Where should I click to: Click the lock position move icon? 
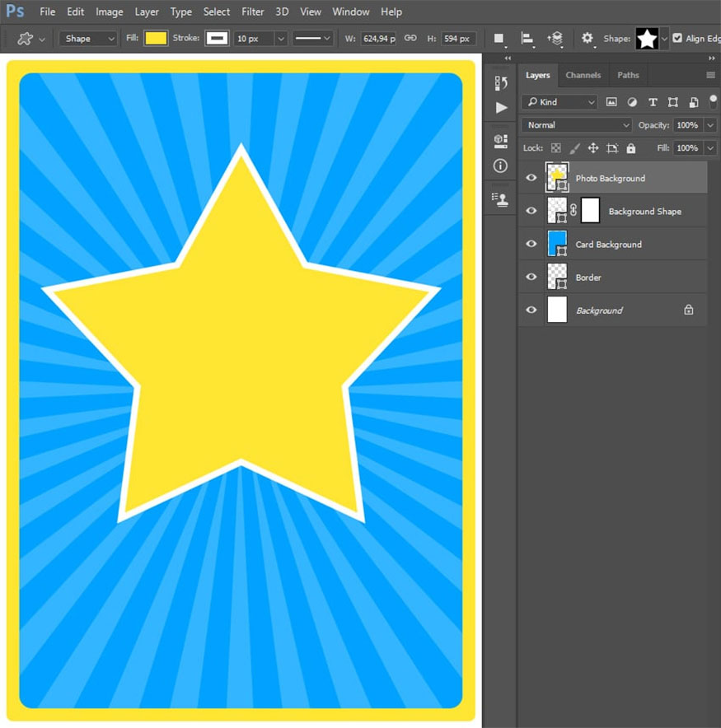point(592,148)
